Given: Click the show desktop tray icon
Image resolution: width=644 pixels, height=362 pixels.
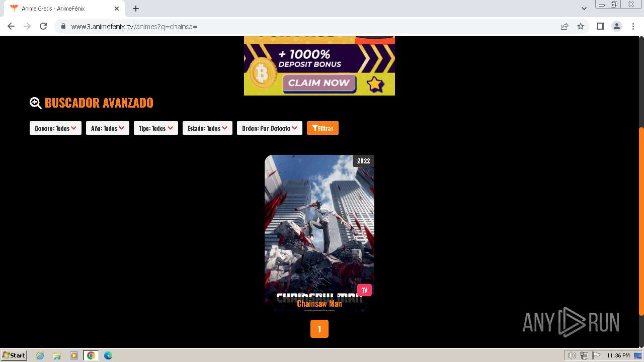Looking at the screenshot, I should (x=638, y=355).
